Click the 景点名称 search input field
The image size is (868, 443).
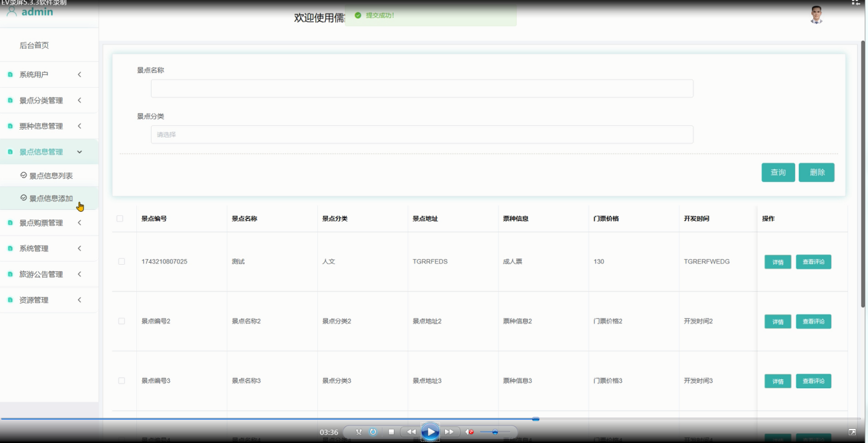coord(422,88)
